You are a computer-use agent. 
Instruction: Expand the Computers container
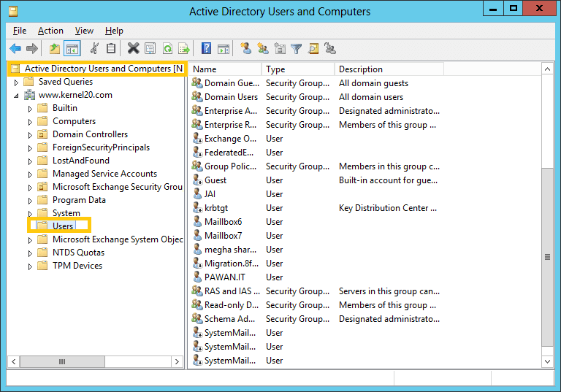point(30,122)
